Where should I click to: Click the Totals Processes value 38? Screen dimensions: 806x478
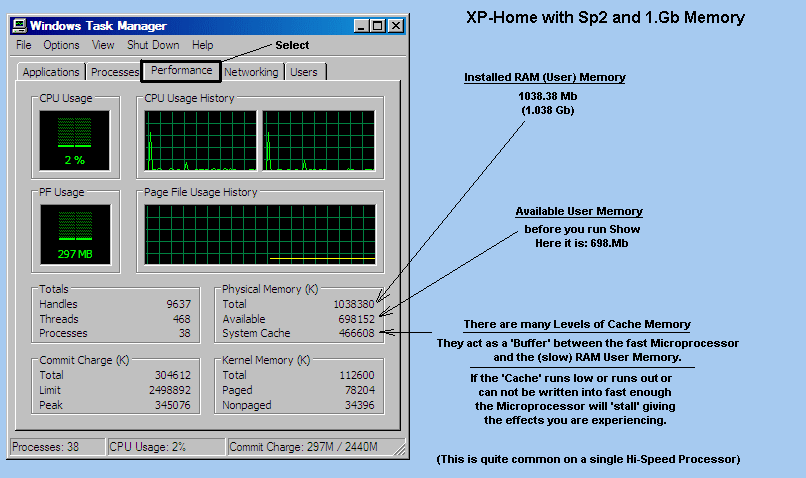point(185,334)
